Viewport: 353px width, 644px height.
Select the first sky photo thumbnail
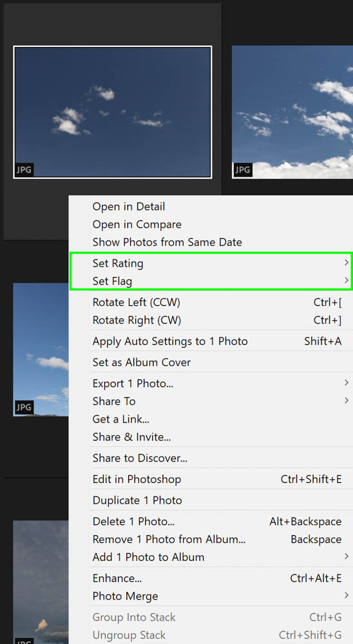tap(113, 112)
